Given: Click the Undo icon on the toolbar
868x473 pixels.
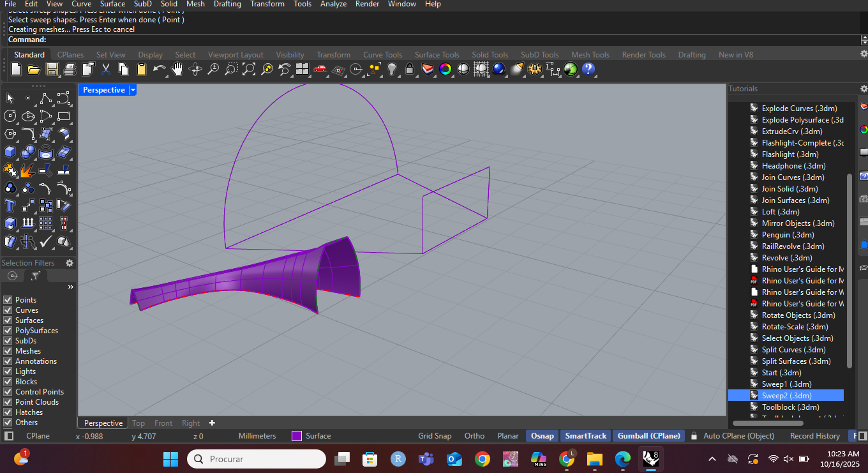Looking at the screenshot, I should coord(158,69).
